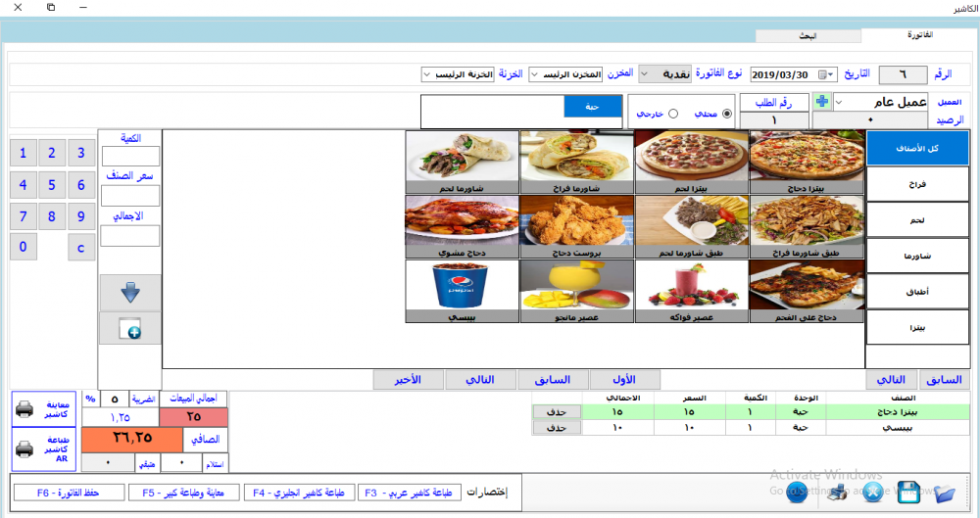
Task: Click the blue power icon in bottom toolbar
Action: click(797, 492)
